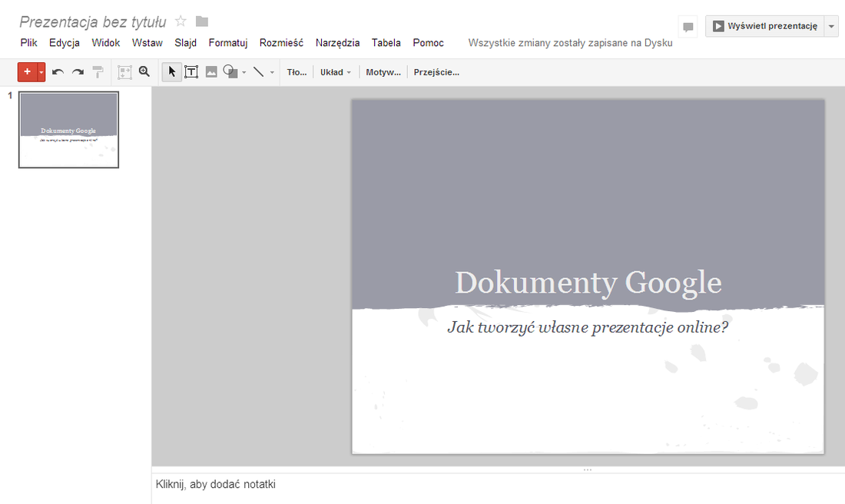
Task: Click the insert image icon
Action: tap(211, 71)
